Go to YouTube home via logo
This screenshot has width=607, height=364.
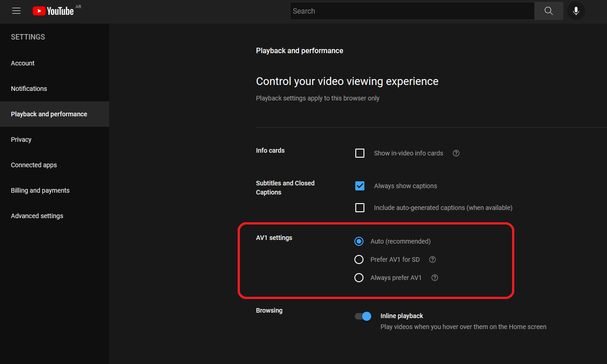coord(53,11)
